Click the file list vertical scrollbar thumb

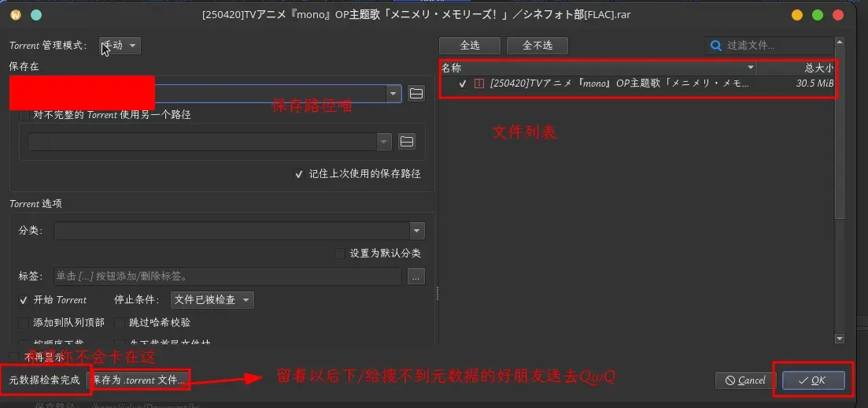click(x=840, y=133)
